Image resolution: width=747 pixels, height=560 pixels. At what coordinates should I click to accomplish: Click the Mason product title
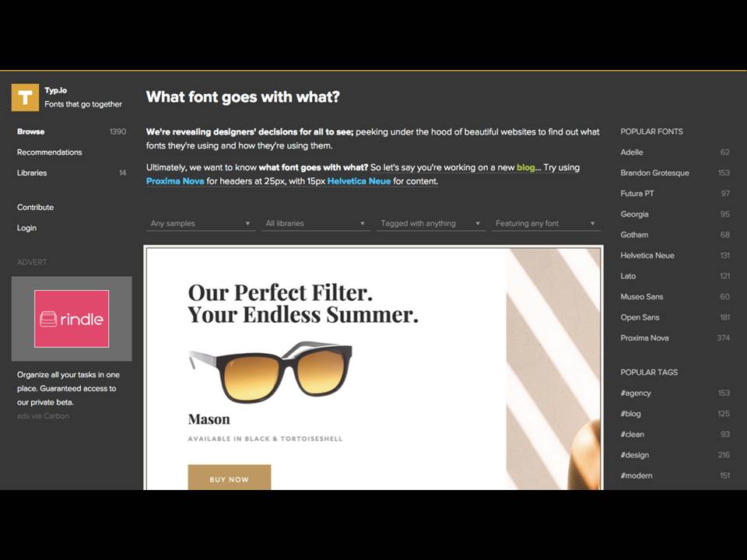(209, 419)
